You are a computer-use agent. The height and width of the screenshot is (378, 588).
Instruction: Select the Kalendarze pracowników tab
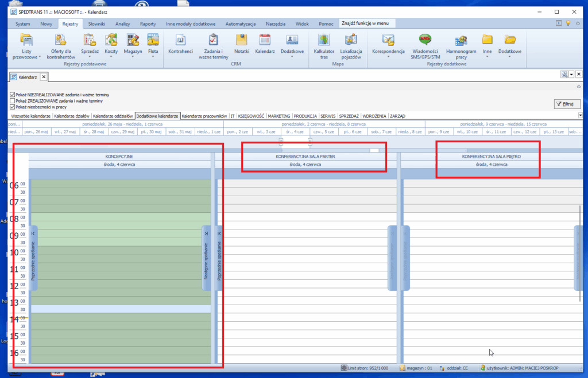(x=204, y=116)
